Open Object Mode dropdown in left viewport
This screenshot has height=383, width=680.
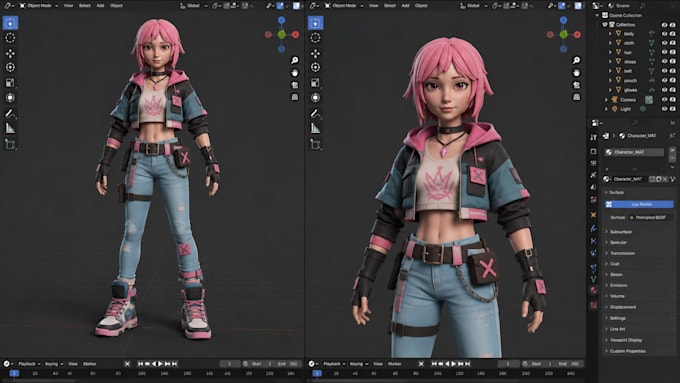[x=39, y=6]
